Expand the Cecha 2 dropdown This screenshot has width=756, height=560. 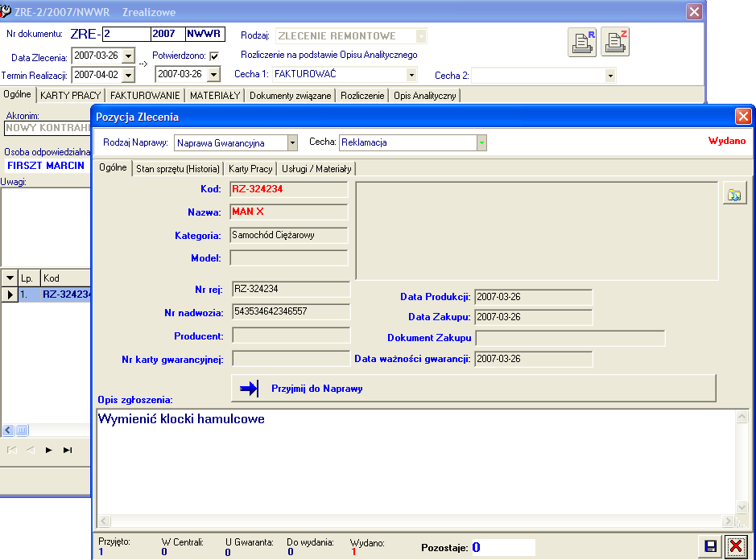[610, 76]
